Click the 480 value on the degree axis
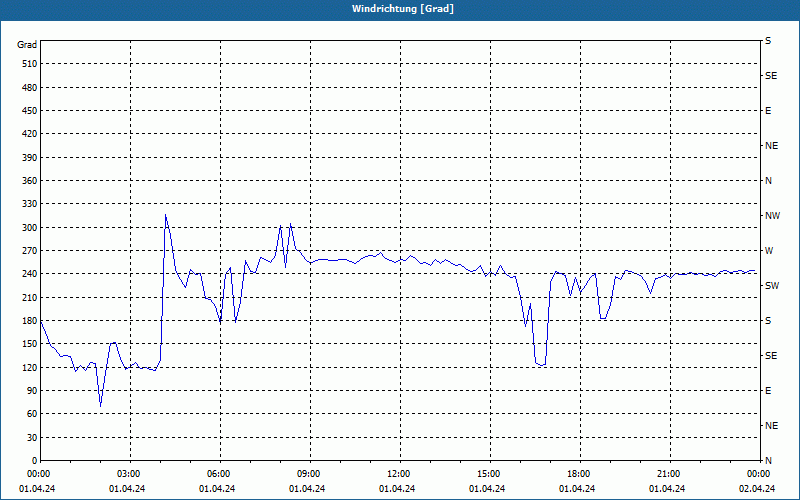The image size is (800, 500). (30, 87)
